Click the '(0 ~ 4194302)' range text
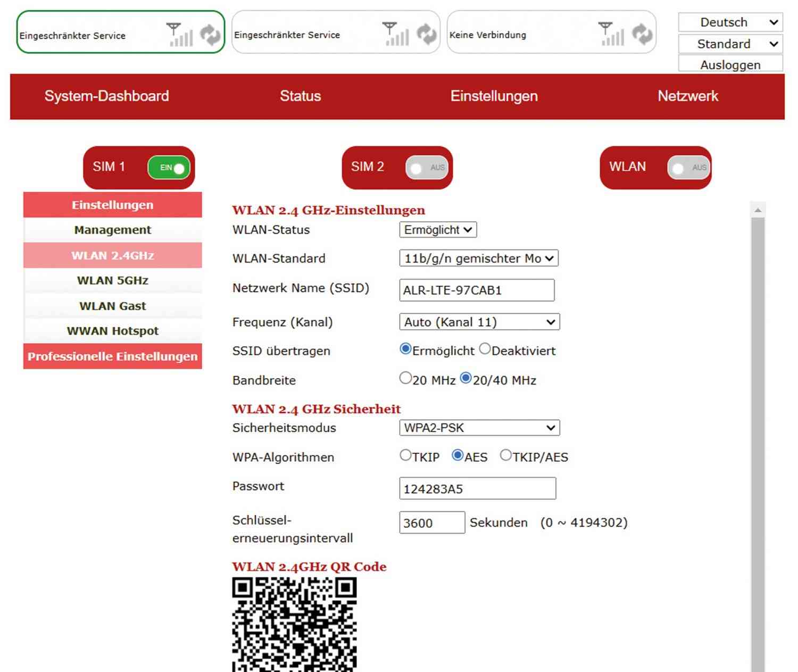 (x=584, y=522)
